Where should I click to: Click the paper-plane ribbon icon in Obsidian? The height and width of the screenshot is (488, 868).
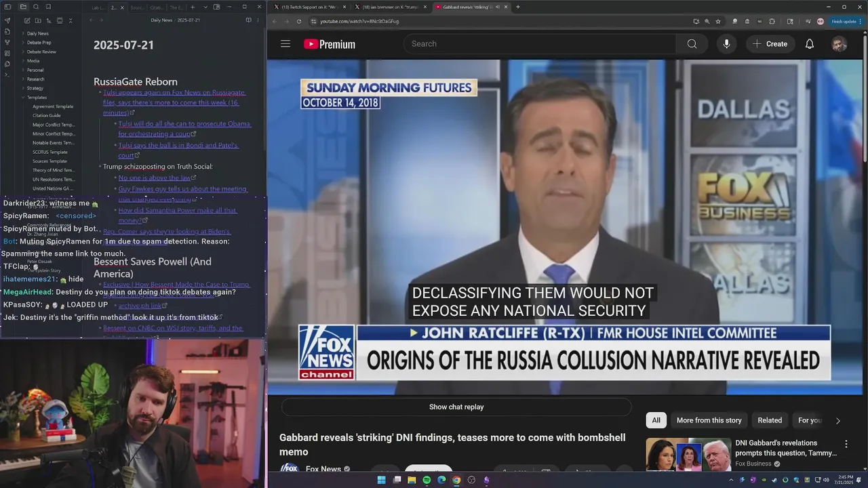click(7, 21)
